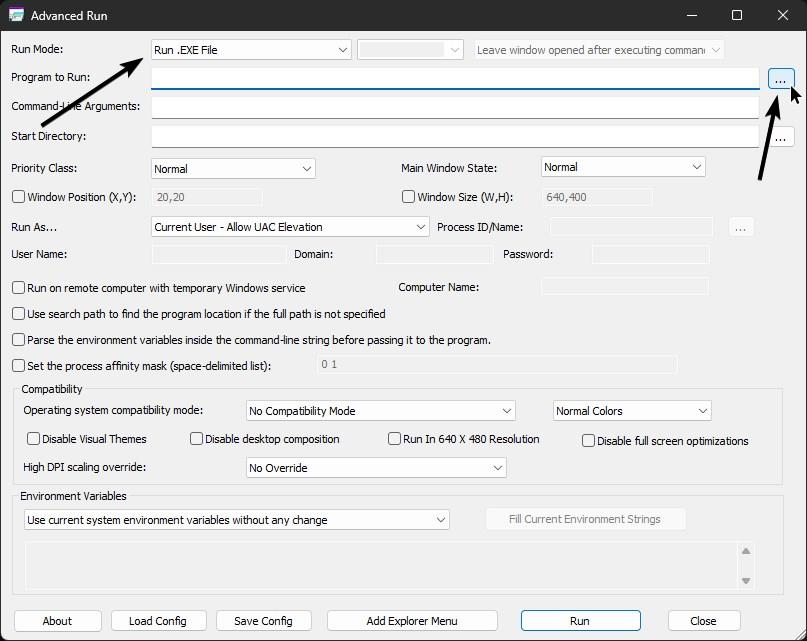Screen dimensions: 807x641
Task: Expand the Priority Class dropdown
Action: click(233, 169)
